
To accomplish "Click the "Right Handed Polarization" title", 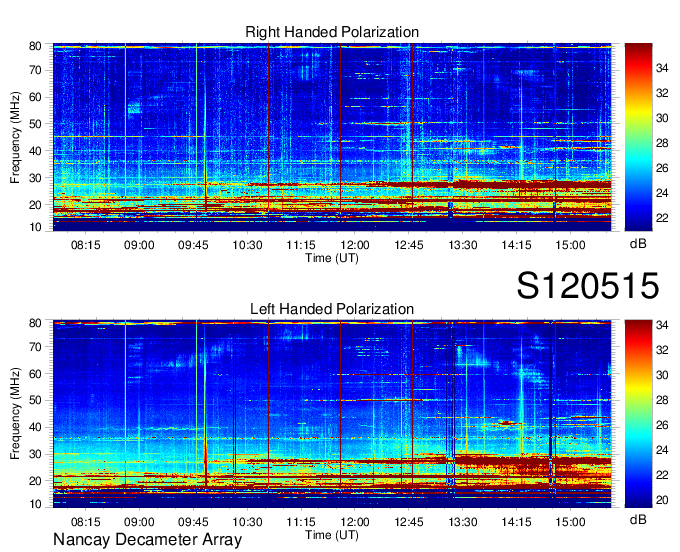I will click(x=332, y=32).
